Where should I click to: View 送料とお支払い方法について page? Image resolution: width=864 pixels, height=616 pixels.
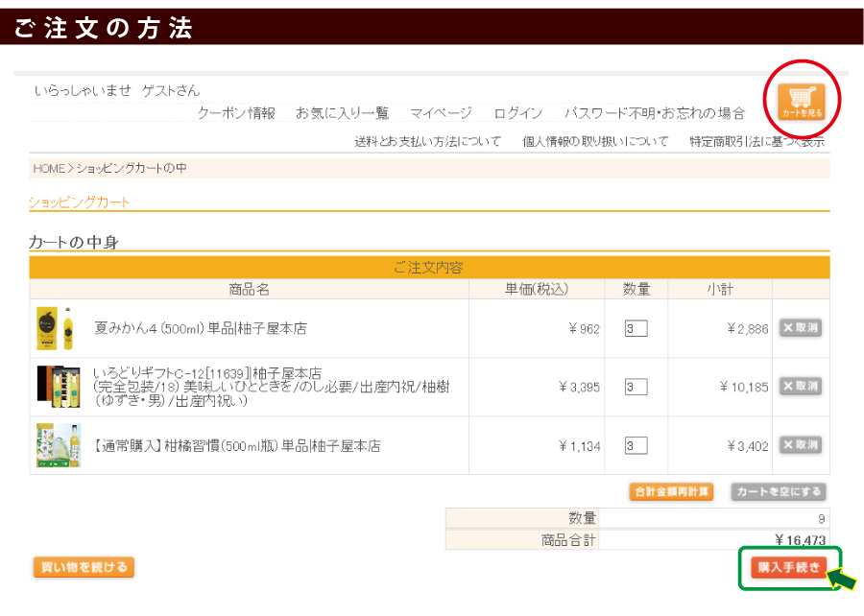(x=427, y=141)
